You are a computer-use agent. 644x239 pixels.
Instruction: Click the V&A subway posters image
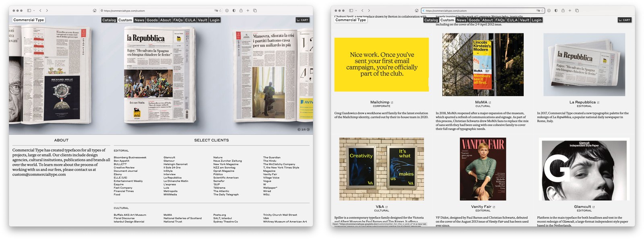pyautogui.click(x=382, y=169)
